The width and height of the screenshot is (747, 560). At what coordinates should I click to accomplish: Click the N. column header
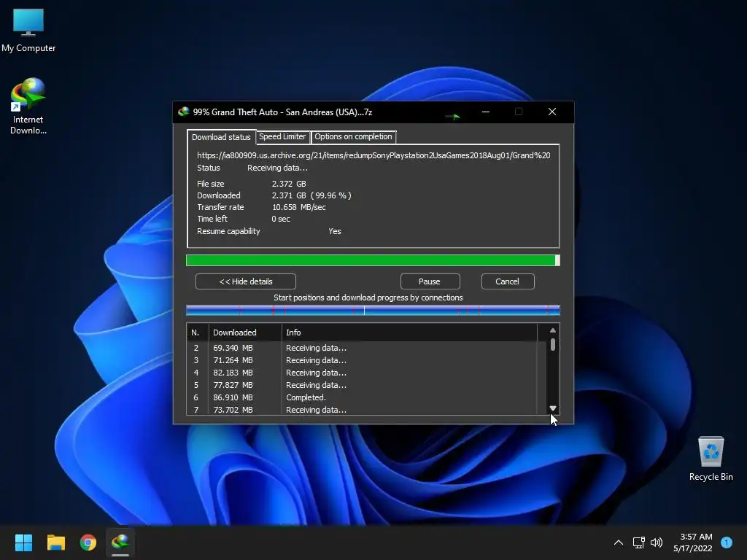pos(198,332)
